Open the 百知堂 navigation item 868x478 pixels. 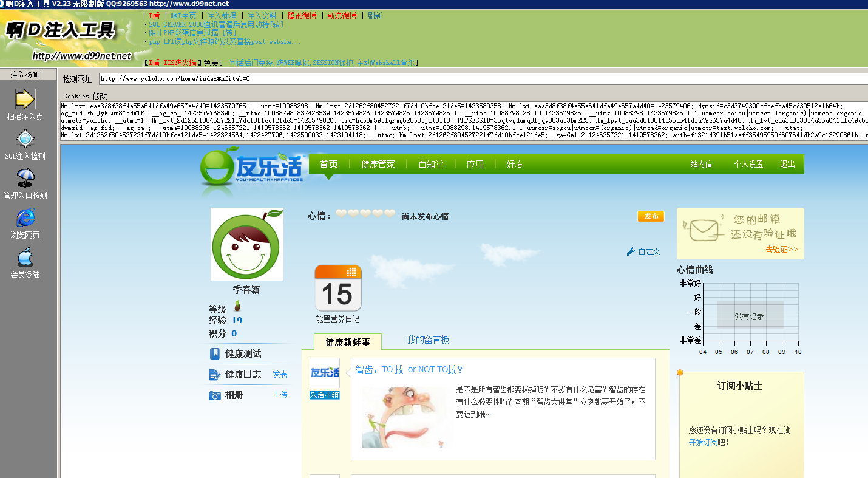point(430,164)
